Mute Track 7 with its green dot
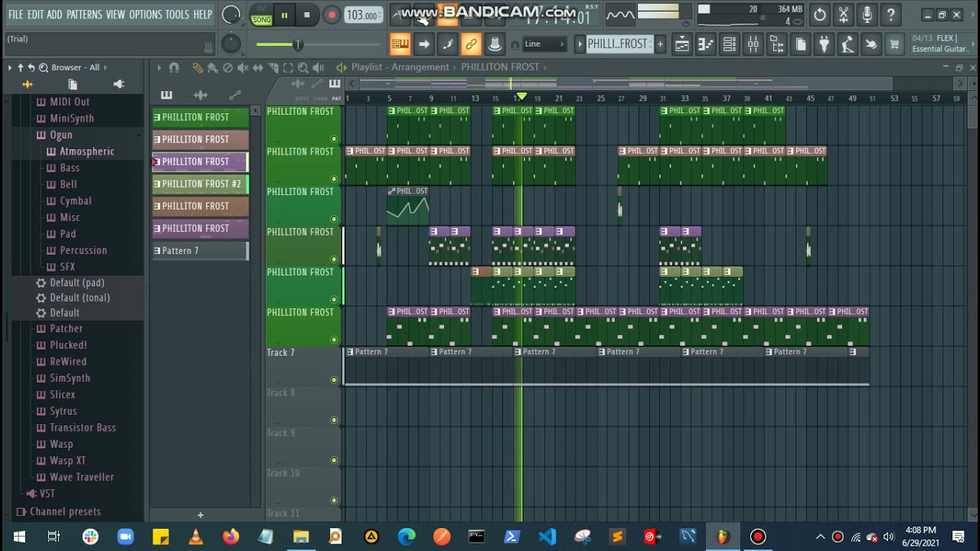The image size is (980, 551). [x=334, y=380]
